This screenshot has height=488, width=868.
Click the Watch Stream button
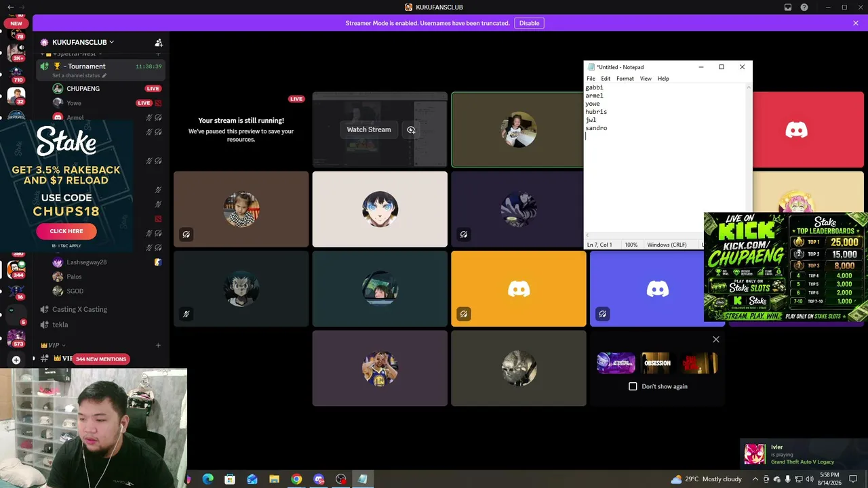369,129
